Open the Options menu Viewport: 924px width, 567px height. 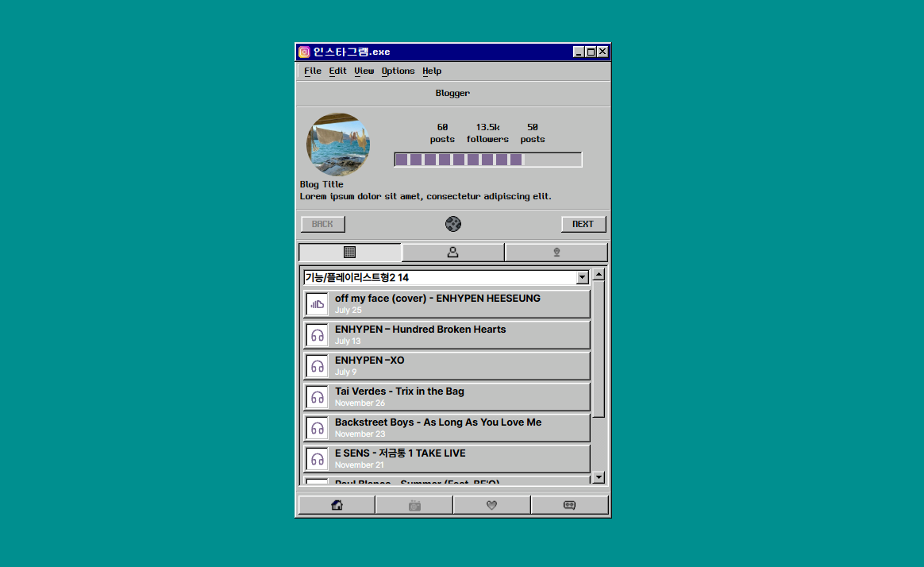[x=398, y=71]
